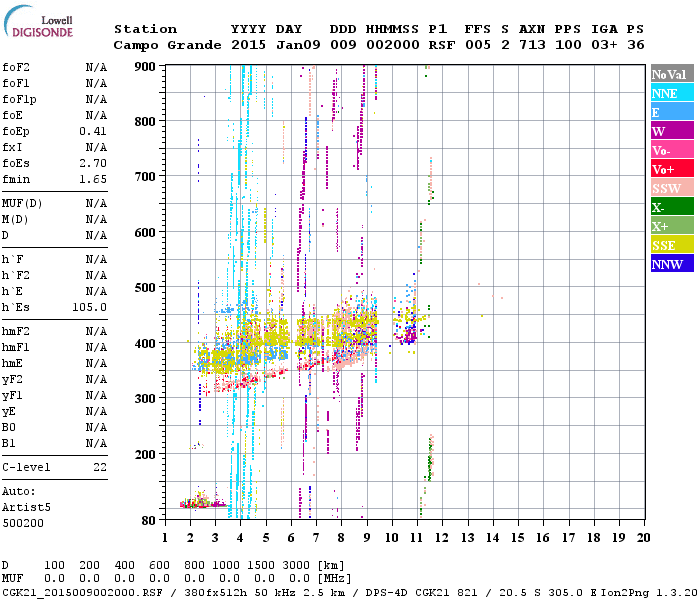This screenshot has width=700, height=600.
Task: Click the C-level value 22
Action: (x=100, y=467)
